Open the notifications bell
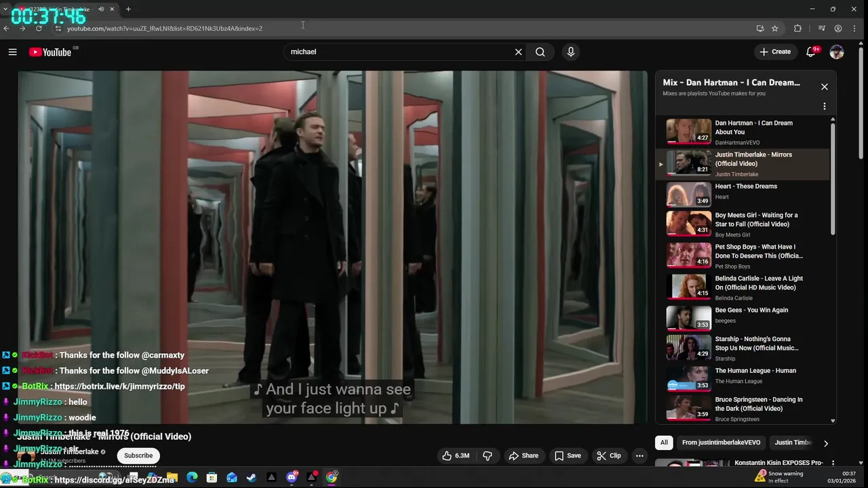 pos(810,52)
